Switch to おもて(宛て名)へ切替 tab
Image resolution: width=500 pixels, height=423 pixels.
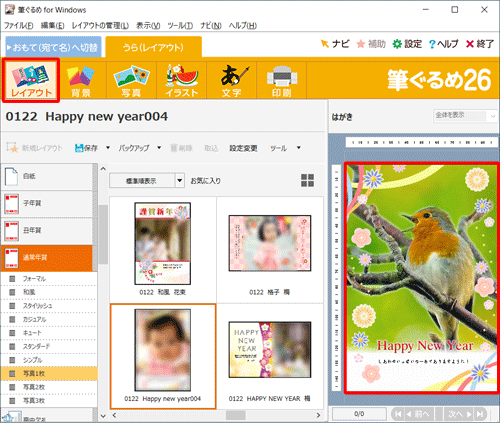tap(53, 47)
